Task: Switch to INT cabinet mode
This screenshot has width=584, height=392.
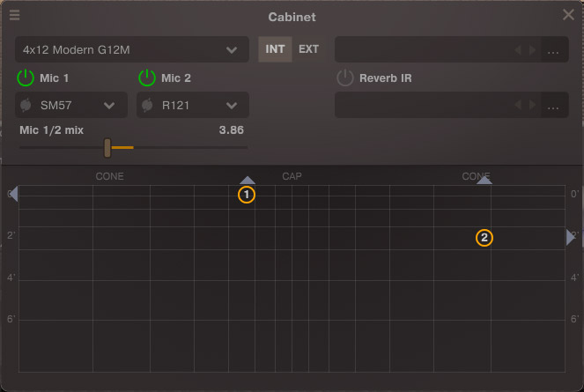Action: coord(275,49)
